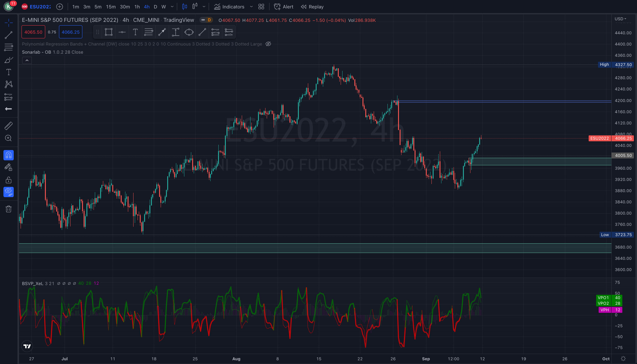Click the Alert button
The image size is (637, 364).
[284, 7]
